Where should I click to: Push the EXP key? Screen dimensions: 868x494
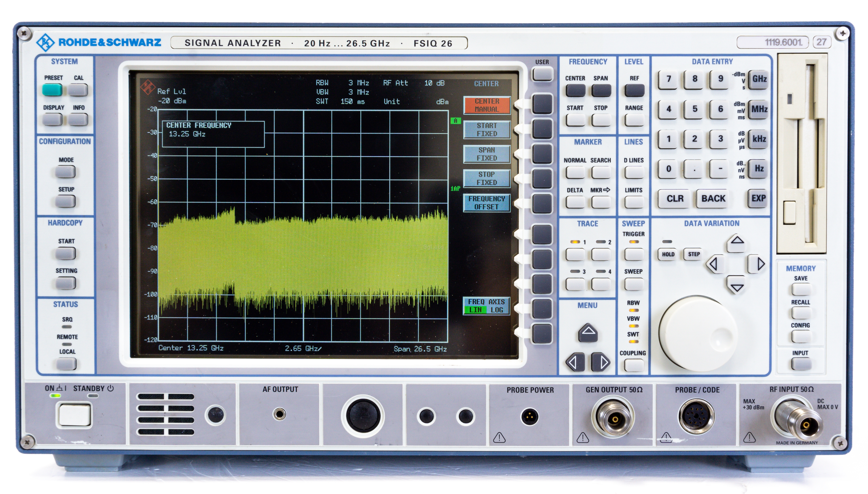coord(758,199)
